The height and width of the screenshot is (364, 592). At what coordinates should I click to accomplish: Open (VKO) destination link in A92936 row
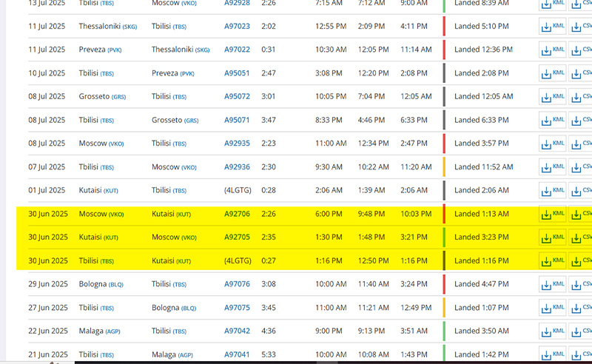[x=189, y=168]
